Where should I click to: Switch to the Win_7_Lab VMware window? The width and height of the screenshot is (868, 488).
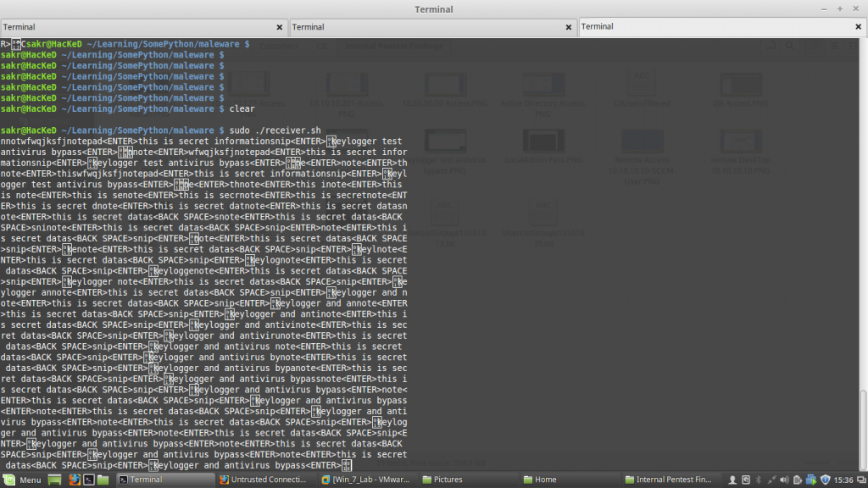(366, 480)
